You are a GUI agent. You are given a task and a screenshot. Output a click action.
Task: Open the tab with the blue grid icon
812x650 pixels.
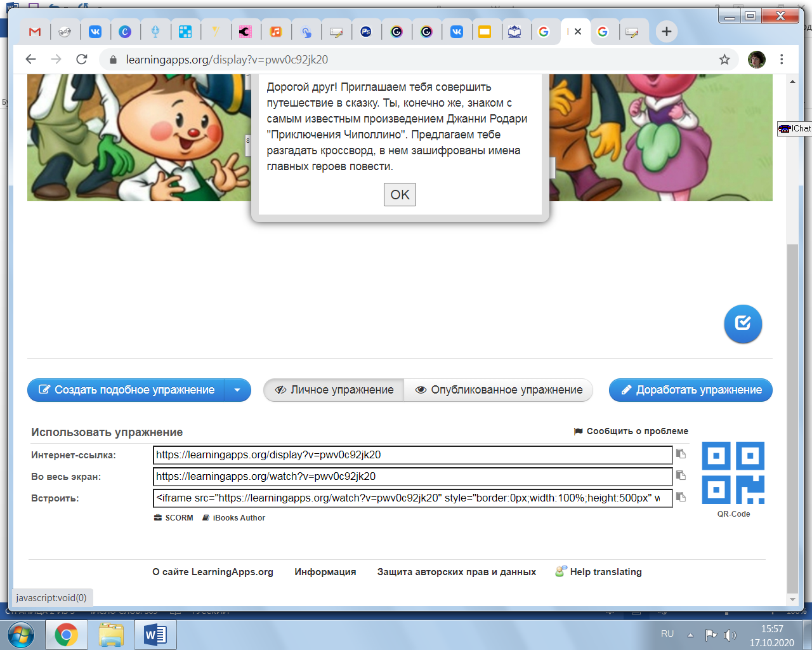[x=185, y=32]
